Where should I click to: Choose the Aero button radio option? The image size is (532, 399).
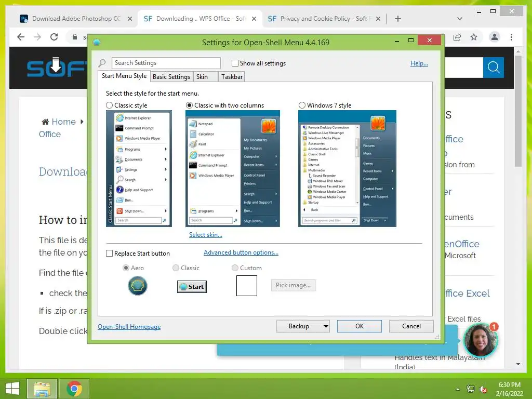(126, 268)
